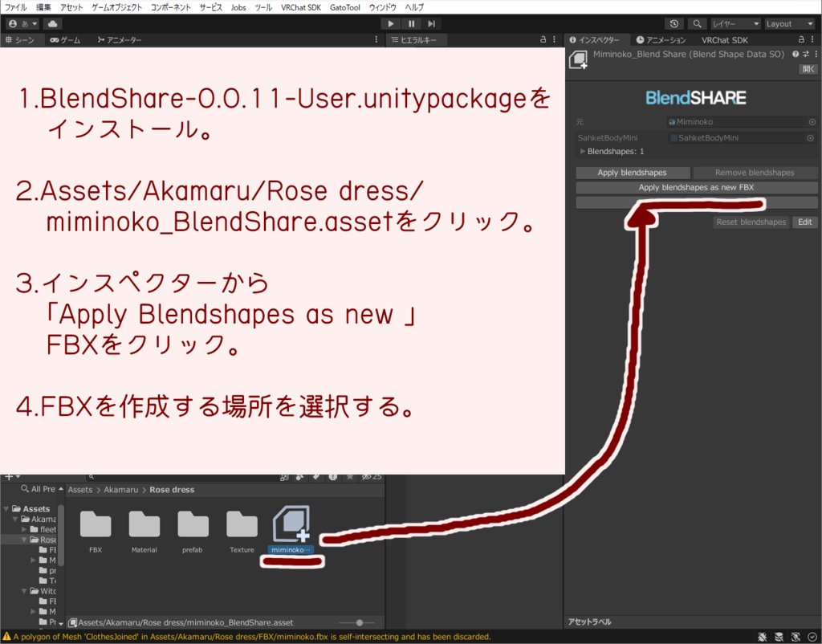Click Apply blendshapes as new FBX
Viewport: 822px width, 644px height.
pyautogui.click(x=696, y=187)
